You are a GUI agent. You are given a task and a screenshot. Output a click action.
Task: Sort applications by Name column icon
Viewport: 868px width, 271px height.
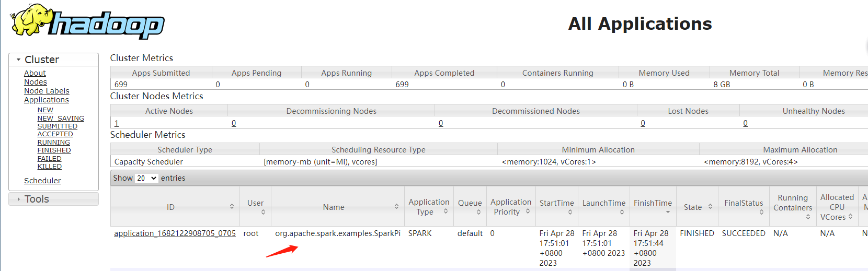point(396,207)
